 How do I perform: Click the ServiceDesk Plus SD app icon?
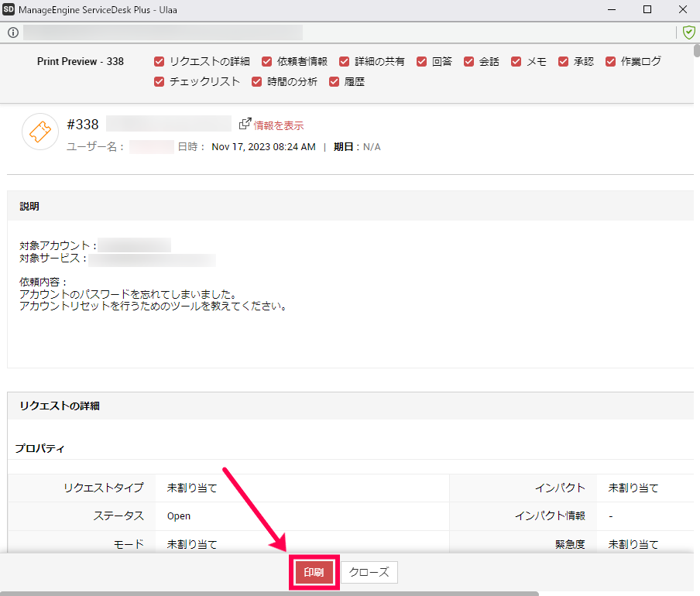pyautogui.click(x=9, y=9)
